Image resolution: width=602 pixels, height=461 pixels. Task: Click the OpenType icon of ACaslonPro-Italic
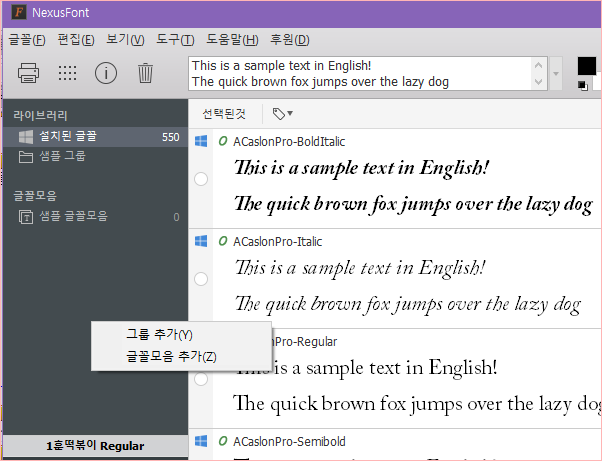coord(223,241)
